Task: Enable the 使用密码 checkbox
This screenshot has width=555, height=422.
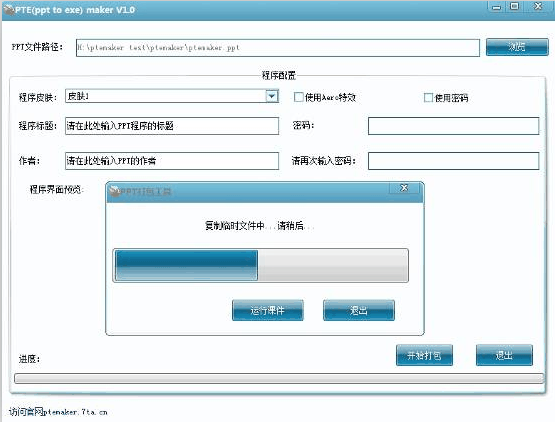Action: [428, 97]
